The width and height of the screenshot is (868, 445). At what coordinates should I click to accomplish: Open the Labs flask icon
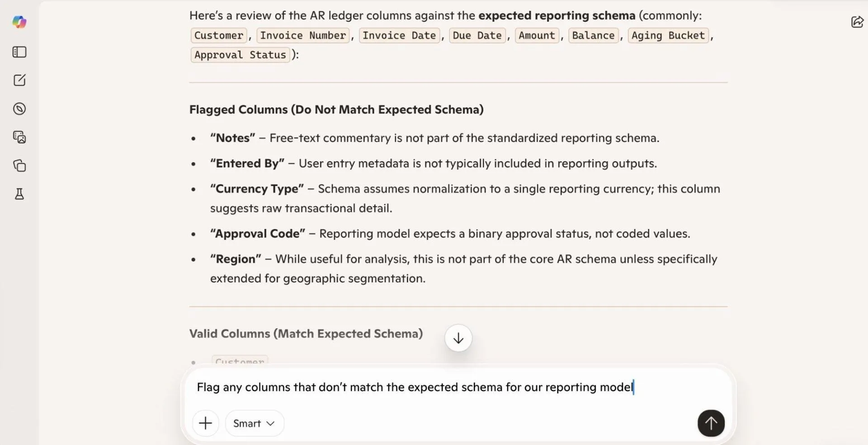pyautogui.click(x=19, y=194)
